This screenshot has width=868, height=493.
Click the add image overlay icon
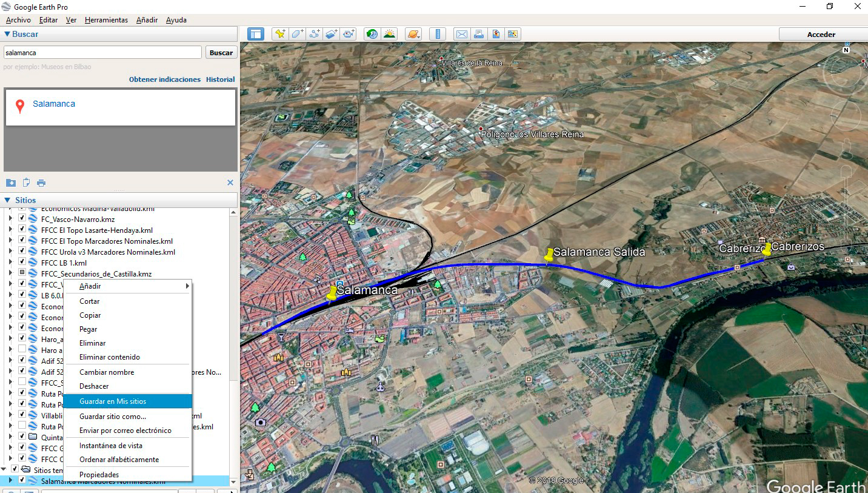(x=331, y=34)
